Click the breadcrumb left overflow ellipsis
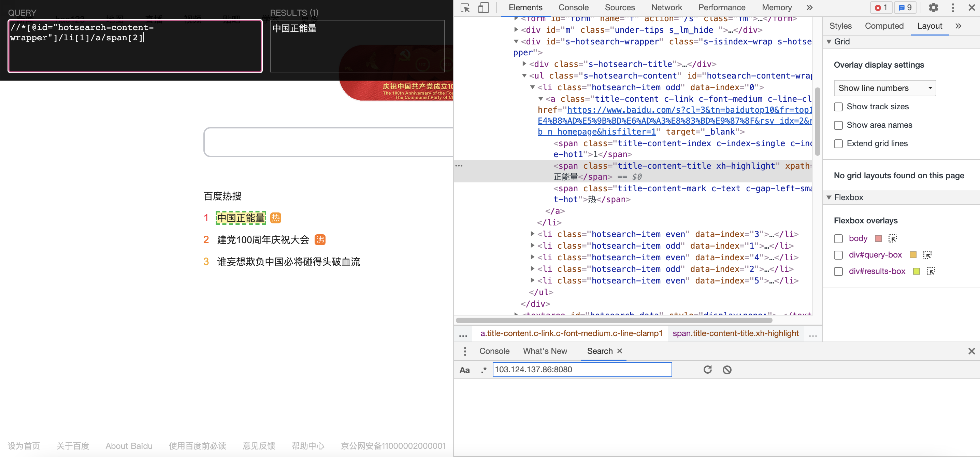This screenshot has height=457, width=980. pyautogui.click(x=463, y=335)
